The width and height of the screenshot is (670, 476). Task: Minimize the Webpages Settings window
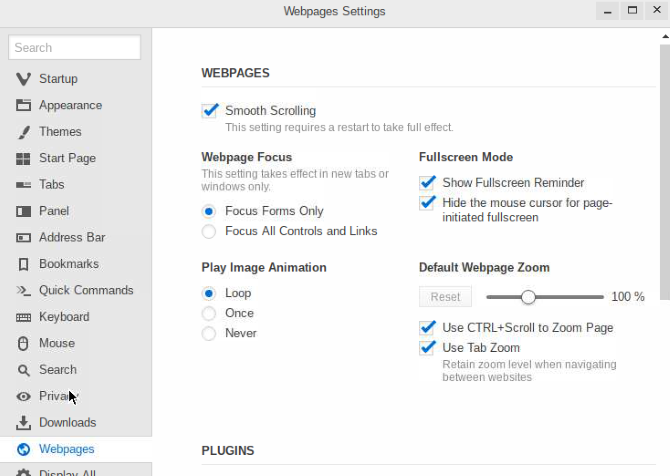[x=608, y=11]
